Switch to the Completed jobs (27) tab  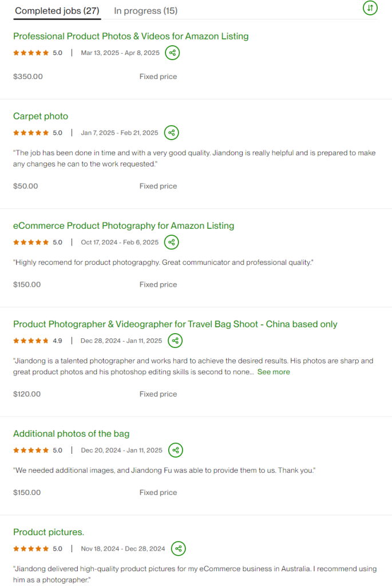pos(57,11)
